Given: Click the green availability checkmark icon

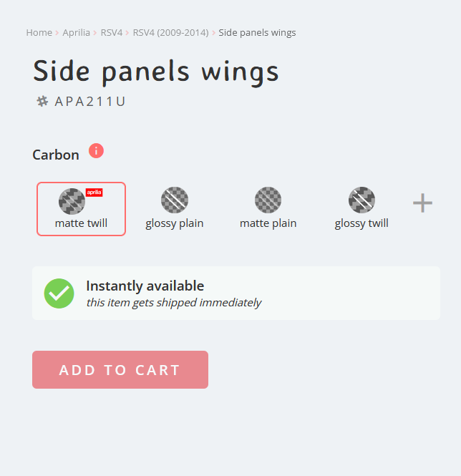Looking at the screenshot, I should 59,293.
